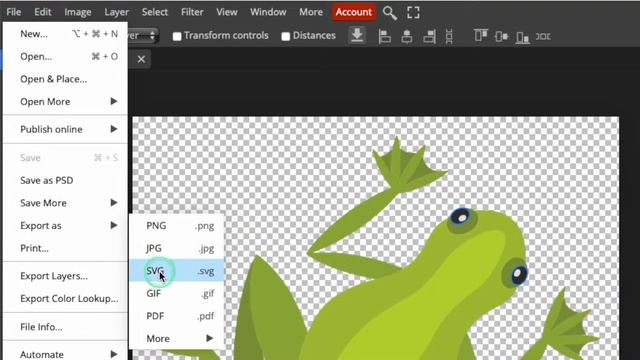Open the View menu
The image size is (640, 360).
pos(227,12)
